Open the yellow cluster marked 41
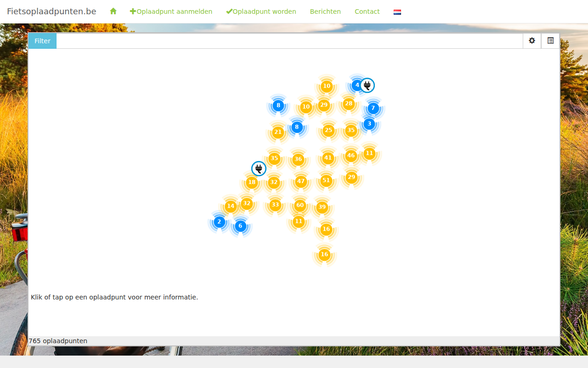 [328, 158]
